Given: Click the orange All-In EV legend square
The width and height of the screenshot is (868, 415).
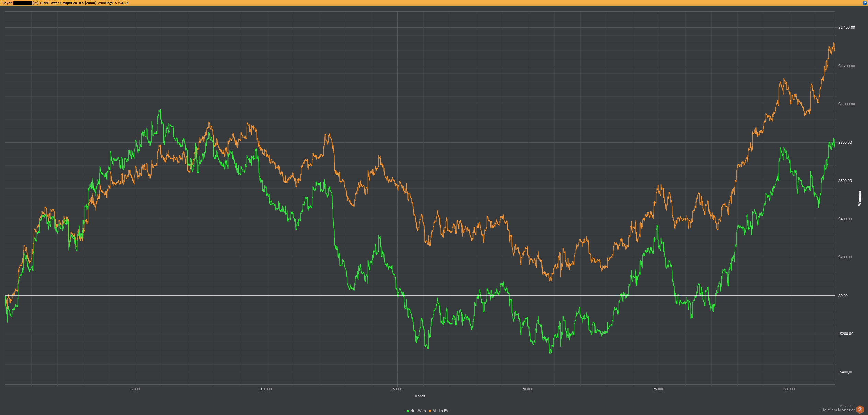Looking at the screenshot, I should pos(430,411).
